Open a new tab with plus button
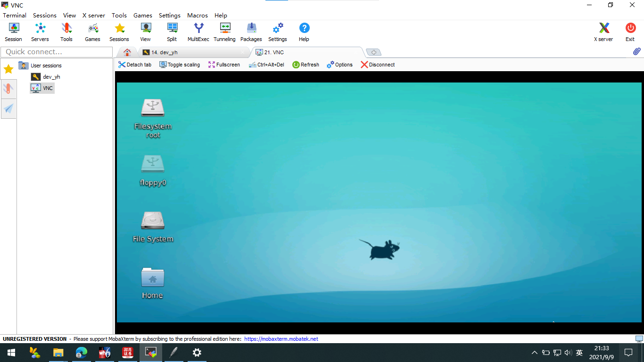The height and width of the screenshot is (362, 644). tap(373, 52)
